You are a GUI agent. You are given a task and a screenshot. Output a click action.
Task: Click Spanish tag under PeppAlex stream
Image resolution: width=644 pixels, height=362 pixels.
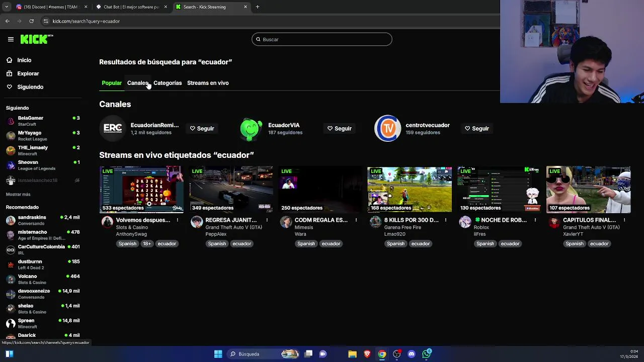pos(217,244)
